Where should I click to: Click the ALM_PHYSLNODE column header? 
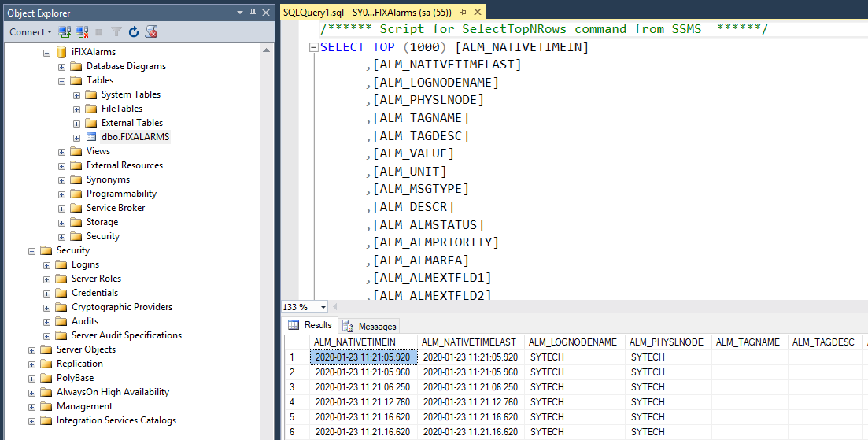point(668,342)
